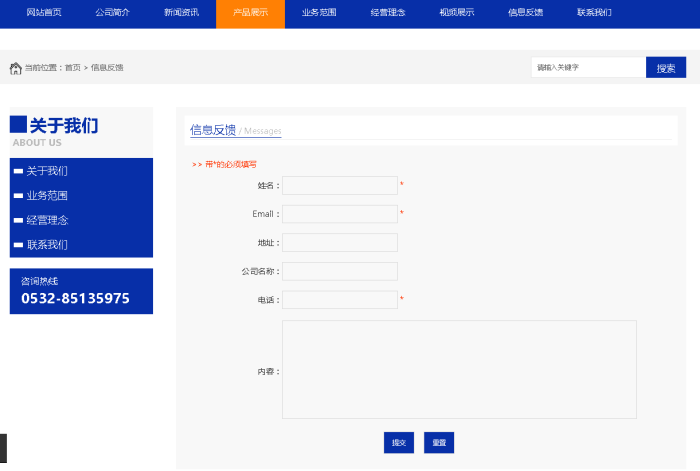Open 信息反馈 in the top navigation
The width and height of the screenshot is (700, 471).
point(525,13)
